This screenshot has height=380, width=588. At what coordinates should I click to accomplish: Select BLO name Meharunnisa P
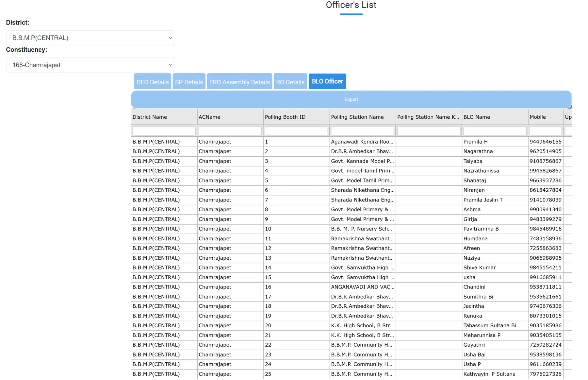click(482, 335)
